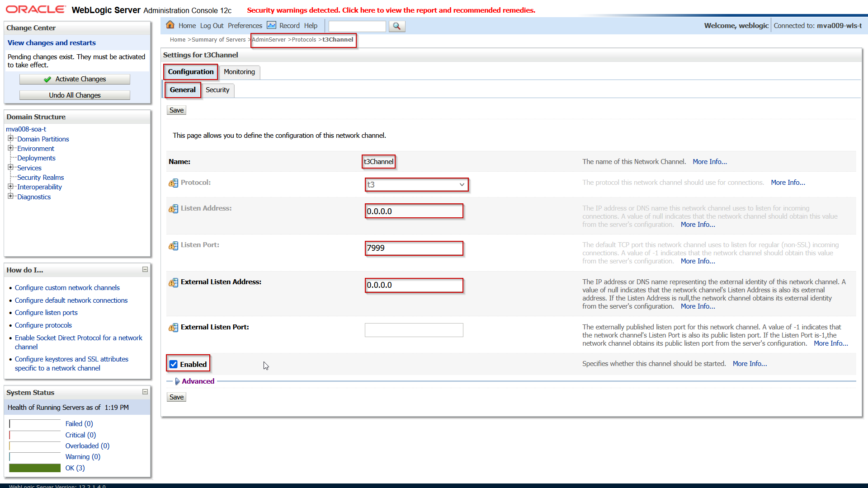
Task: Click the External Listen Port input field
Action: coord(414,330)
